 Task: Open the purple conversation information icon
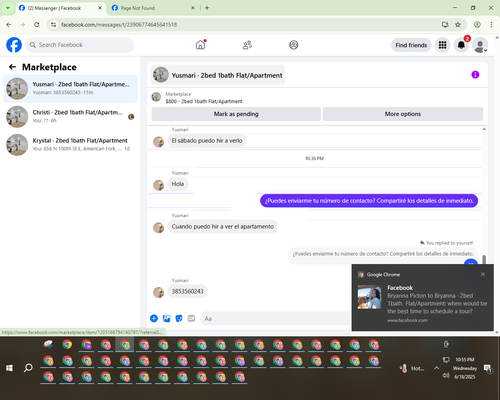pos(475,75)
